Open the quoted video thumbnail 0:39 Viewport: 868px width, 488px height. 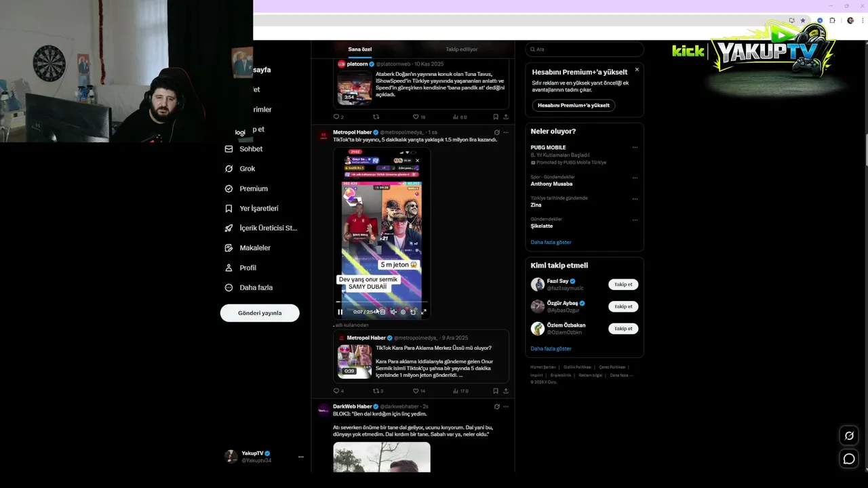[x=355, y=361]
